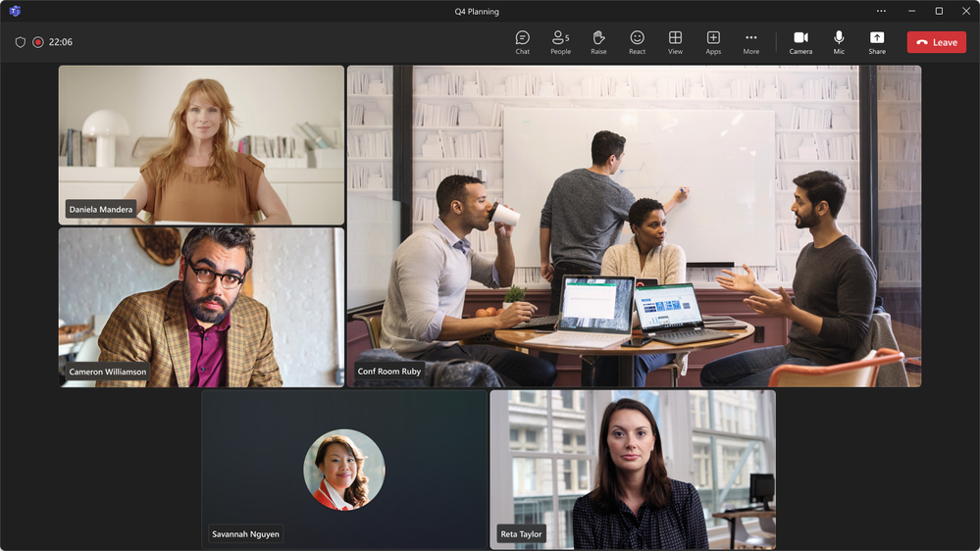The width and height of the screenshot is (980, 551).
Task: Click the red Leave button
Action: click(x=936, y=42)
